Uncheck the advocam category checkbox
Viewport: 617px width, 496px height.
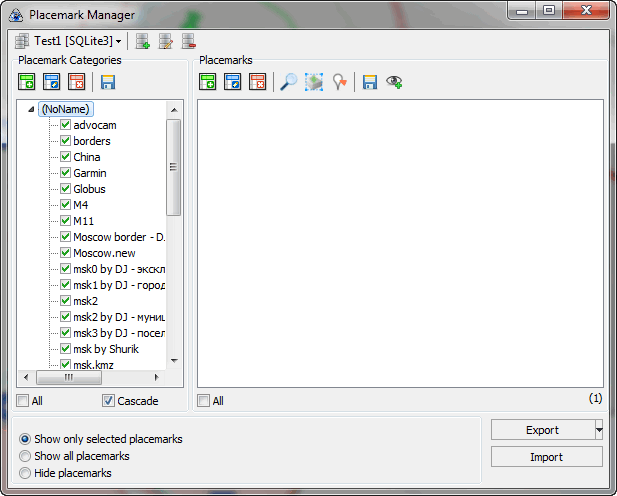[x=66, y=125]
